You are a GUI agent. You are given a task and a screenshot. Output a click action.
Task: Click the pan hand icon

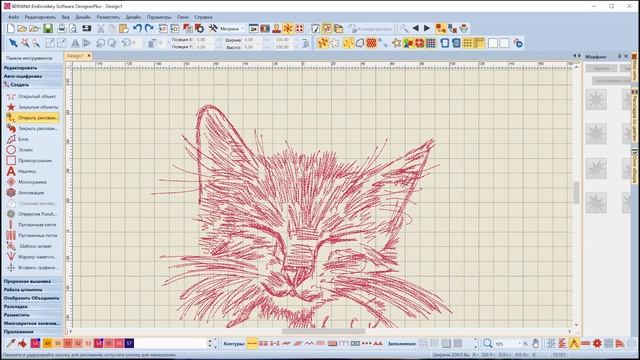click(535, 344)
